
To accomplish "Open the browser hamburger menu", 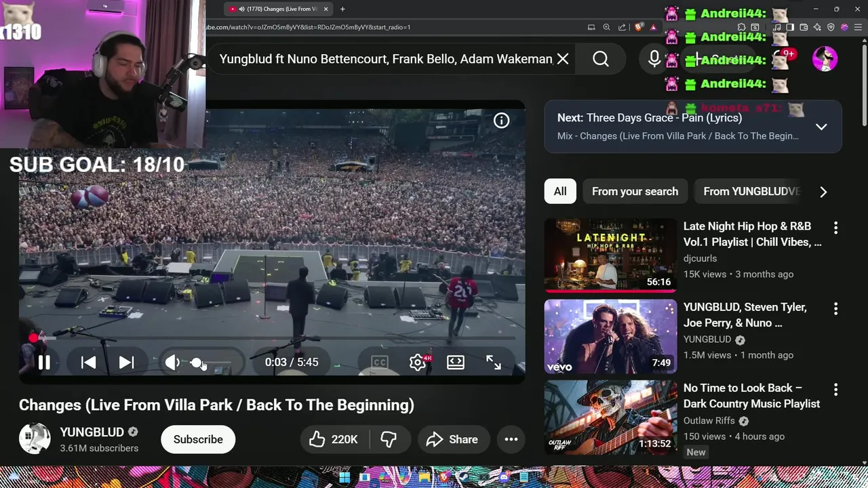I will [x=857, y=27].
